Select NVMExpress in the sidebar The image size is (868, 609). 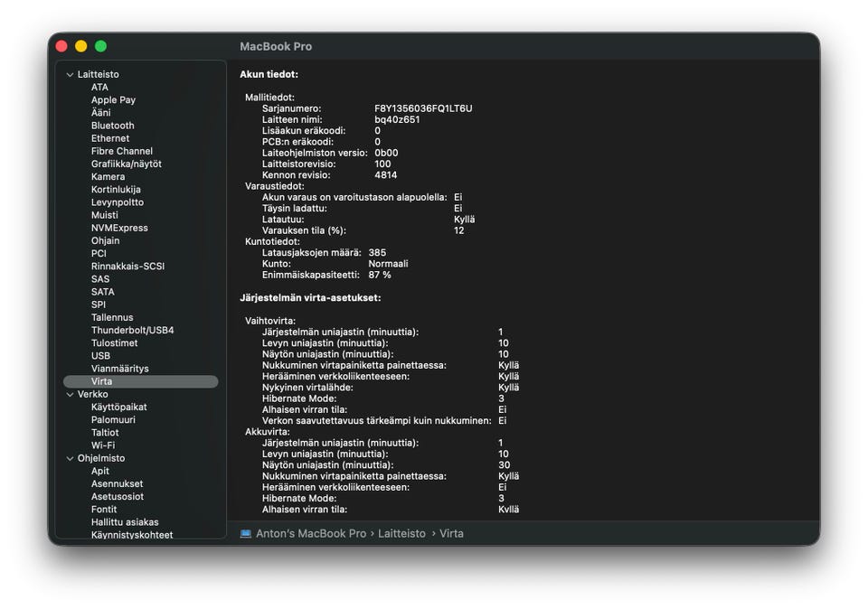(119, 228)
